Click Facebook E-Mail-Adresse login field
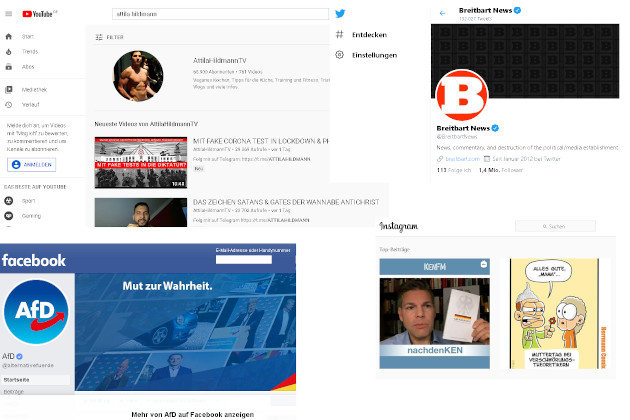630x420 pixels. point(244,260)
